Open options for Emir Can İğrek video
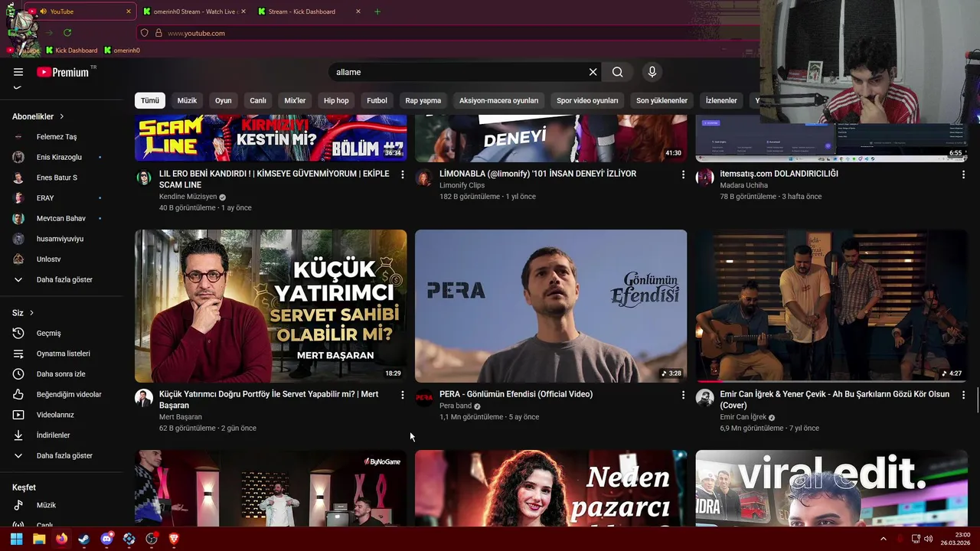The width and height of the screenshot is (980, 551). click(x=963, y=395)
